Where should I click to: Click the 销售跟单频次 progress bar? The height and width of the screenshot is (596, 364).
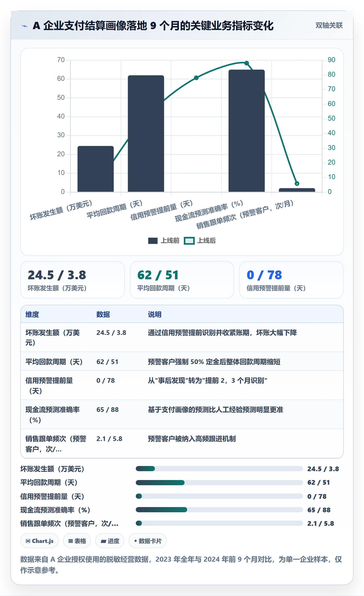pyautogui.click(x=219, y=523)
